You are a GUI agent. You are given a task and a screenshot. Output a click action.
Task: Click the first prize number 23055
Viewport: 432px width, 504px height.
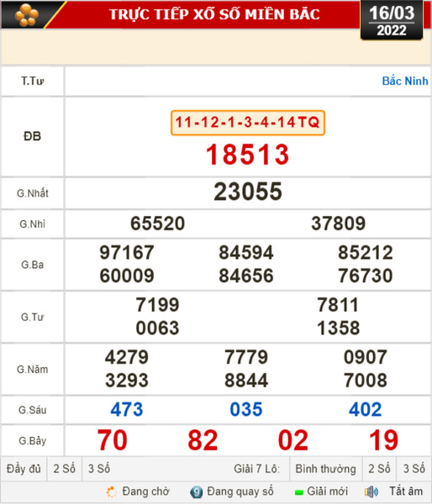[248, 192]
